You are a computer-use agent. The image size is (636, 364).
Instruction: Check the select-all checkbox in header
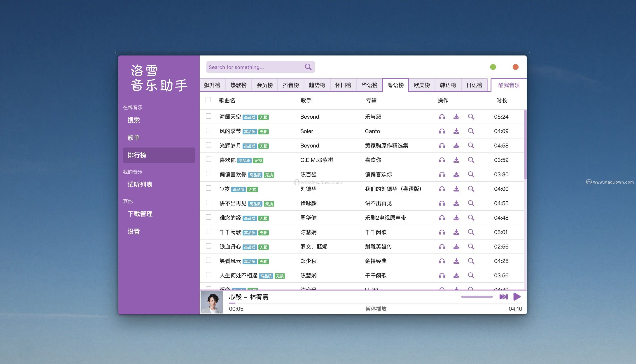(208, 100)
